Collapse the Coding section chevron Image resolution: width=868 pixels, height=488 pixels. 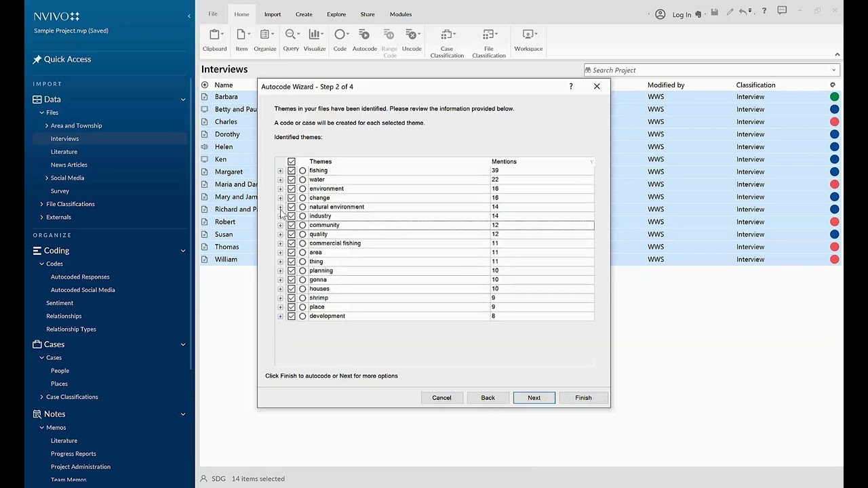click(182, 251)
